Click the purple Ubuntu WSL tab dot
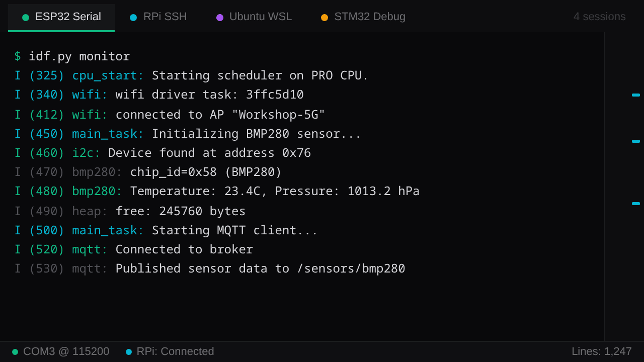644x362 pixels. (220, 18)
